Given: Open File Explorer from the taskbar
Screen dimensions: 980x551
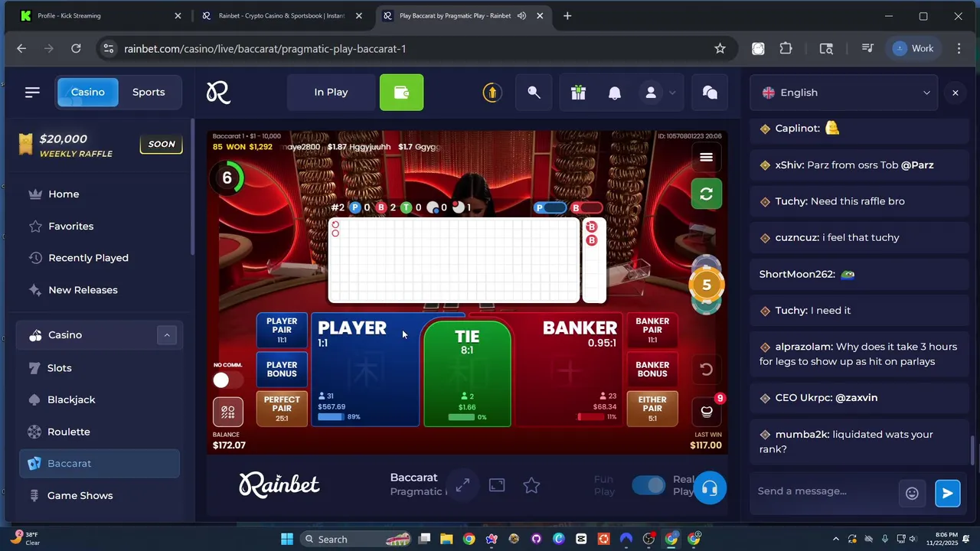Looking at the screenshot, I should 446,539.
